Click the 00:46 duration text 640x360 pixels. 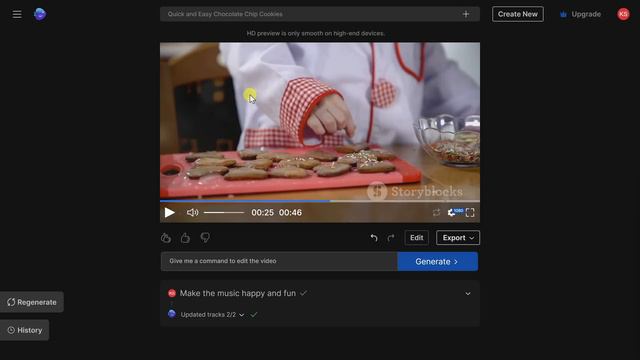(x=290, y=212)
